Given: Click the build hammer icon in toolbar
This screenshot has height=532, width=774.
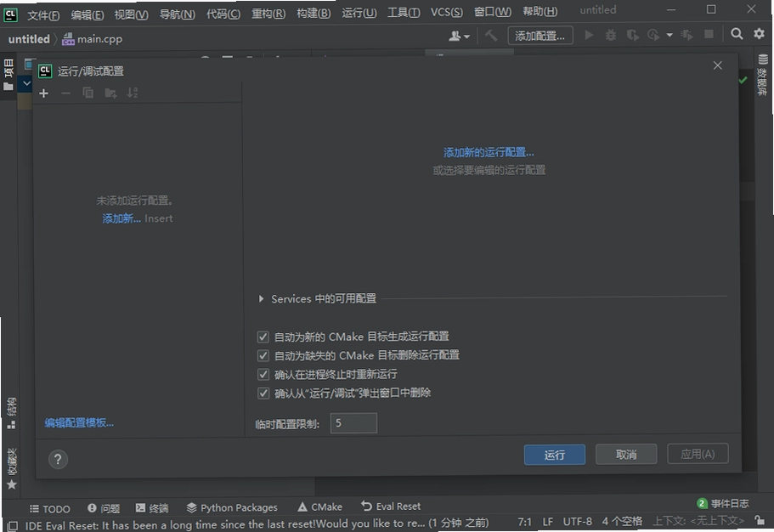Looking at the screenshot, I should coord(491,35).
